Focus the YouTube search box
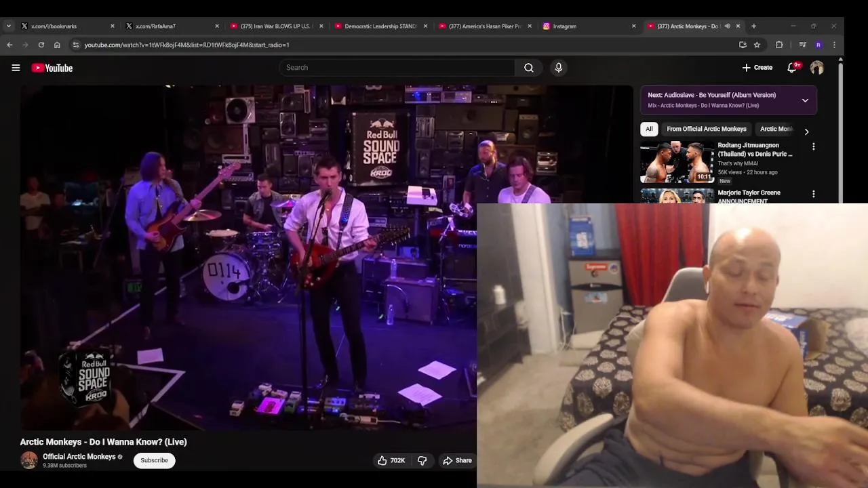This screenshot has height=488, width=868. [x=397, y=68]
